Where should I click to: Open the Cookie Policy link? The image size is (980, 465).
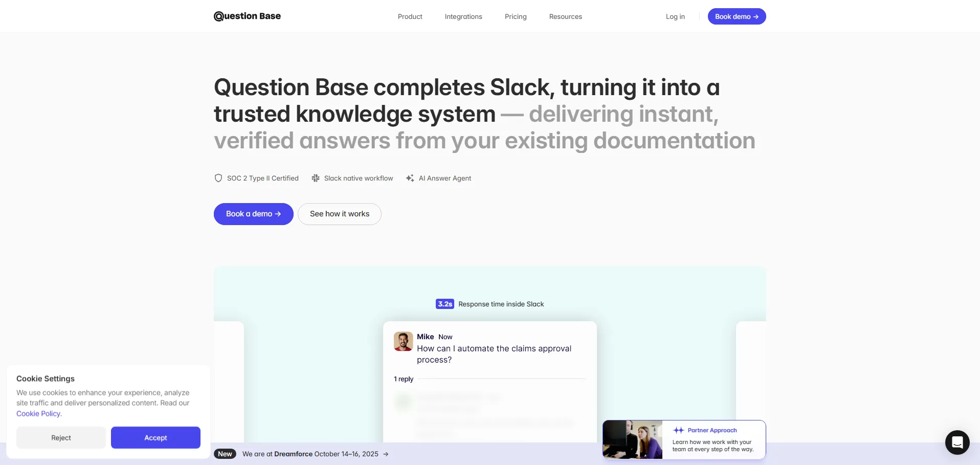[38, 414]
